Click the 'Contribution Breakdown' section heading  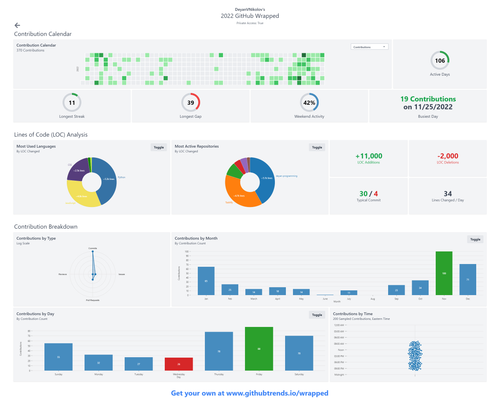pos(46,227)
